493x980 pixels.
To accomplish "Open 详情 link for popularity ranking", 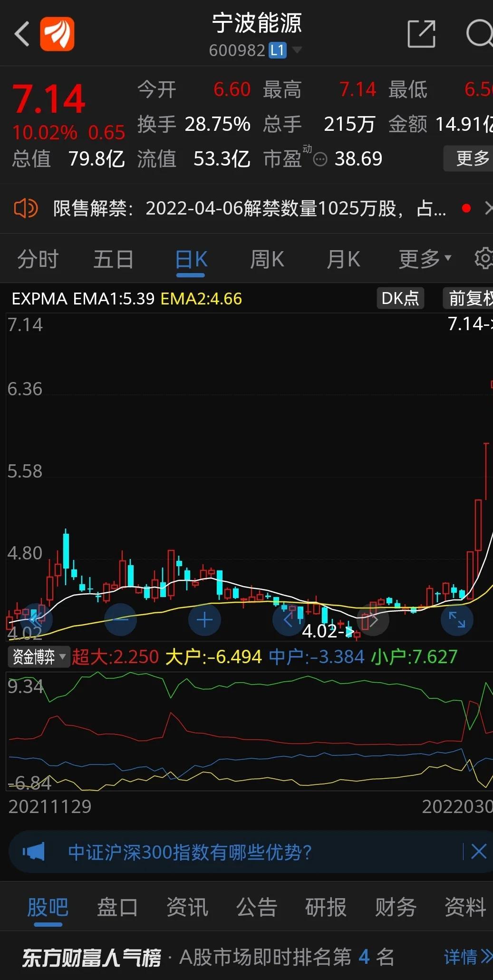I will [467, 957].
